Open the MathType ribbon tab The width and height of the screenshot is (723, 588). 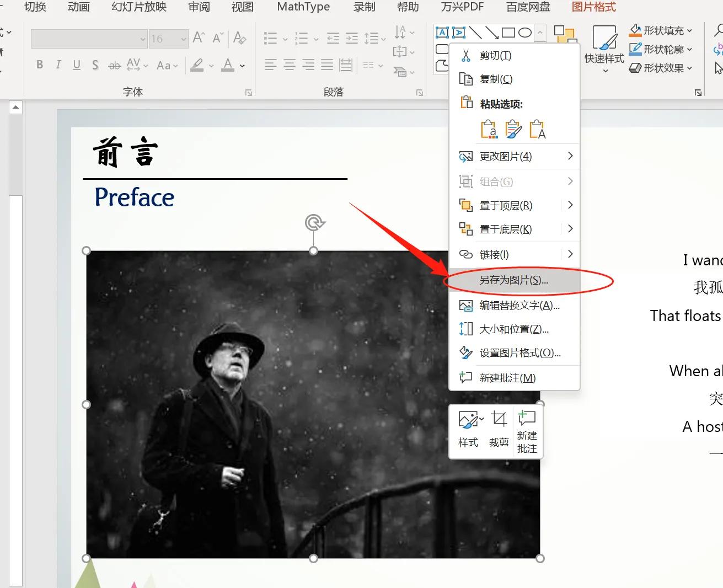(303, 7)
